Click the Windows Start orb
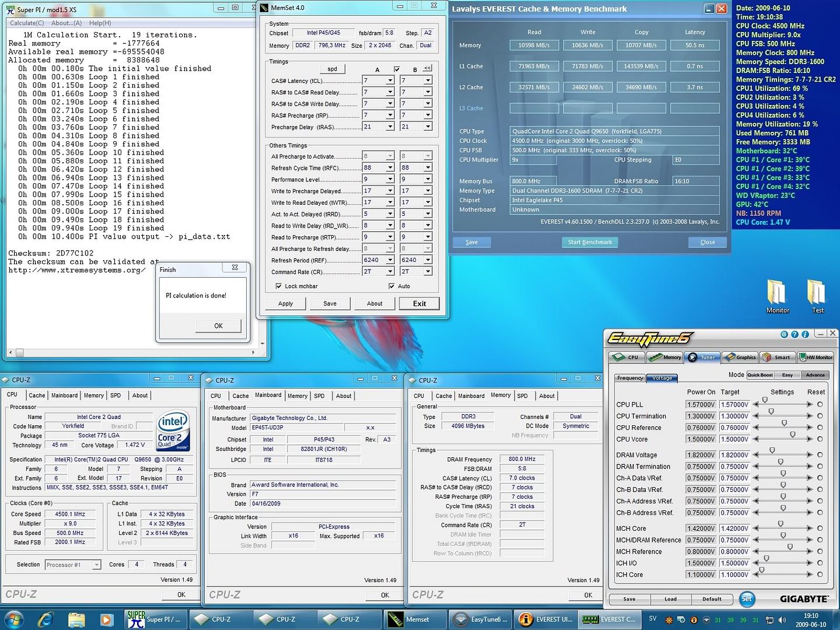The width and height of the screenshot is (840, 630). (x=13, y=619)
